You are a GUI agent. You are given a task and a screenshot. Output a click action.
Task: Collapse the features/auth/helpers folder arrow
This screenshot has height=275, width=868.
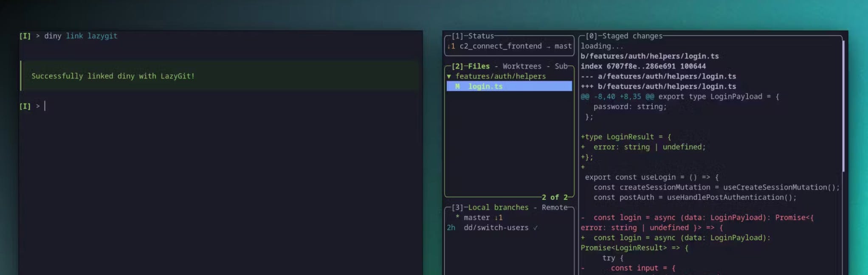[449, 76]
